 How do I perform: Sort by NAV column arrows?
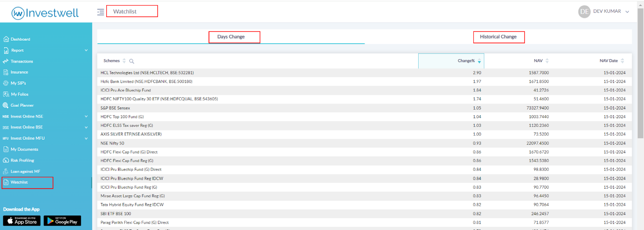coord(547,61)
